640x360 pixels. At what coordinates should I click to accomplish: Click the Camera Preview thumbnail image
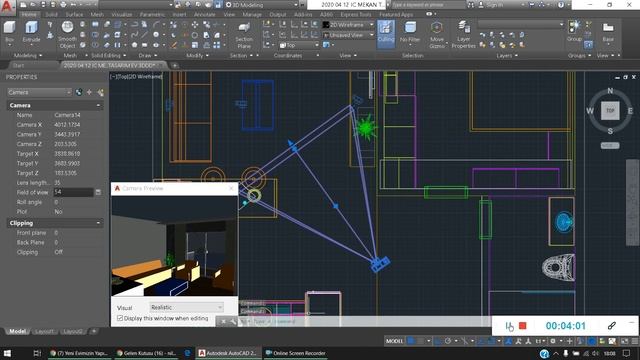(174, 246)
